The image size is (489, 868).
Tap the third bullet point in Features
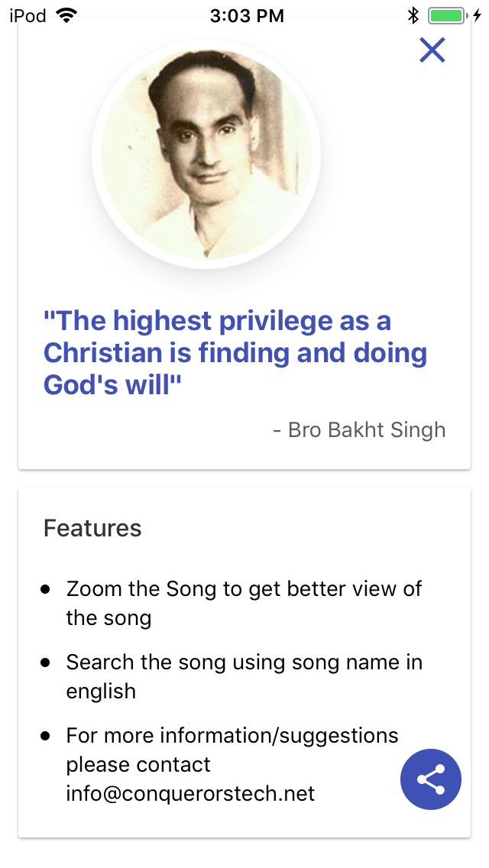(x=46, y=736)
